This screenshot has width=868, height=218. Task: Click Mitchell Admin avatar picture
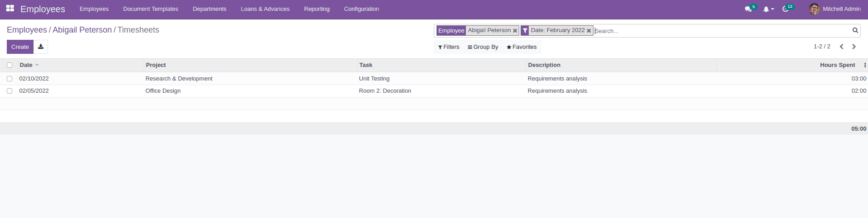pyautogui.click(x=814, y=9)
